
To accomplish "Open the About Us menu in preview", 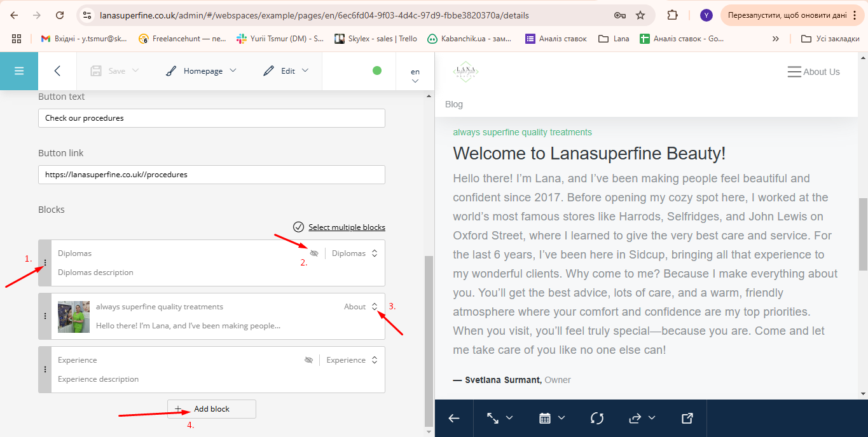I will pyautogui.click(x=813, y=72).
